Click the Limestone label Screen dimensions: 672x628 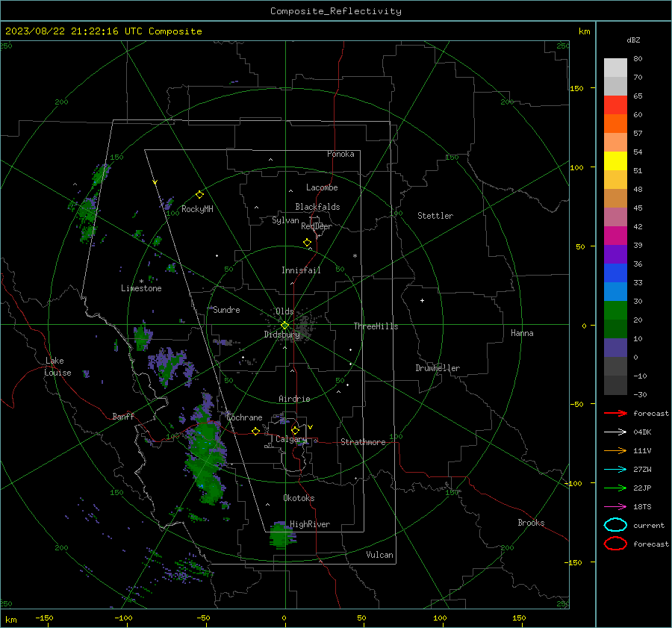point(141,288)
